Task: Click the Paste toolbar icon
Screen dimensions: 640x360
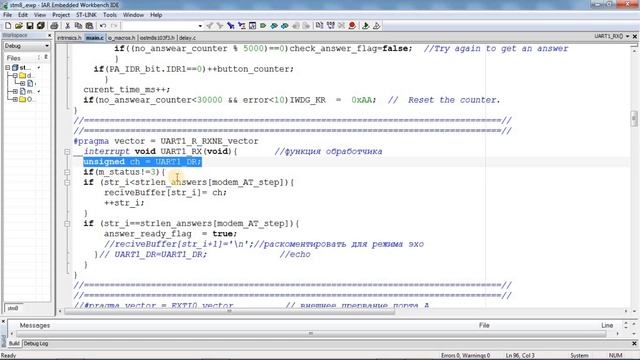Action: click(x=89, y=26)
